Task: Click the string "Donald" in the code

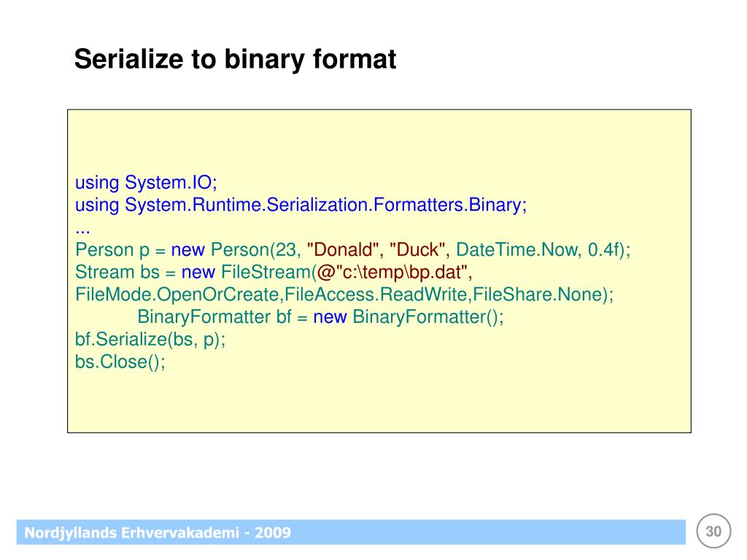Action: click(x=343, y=249)
